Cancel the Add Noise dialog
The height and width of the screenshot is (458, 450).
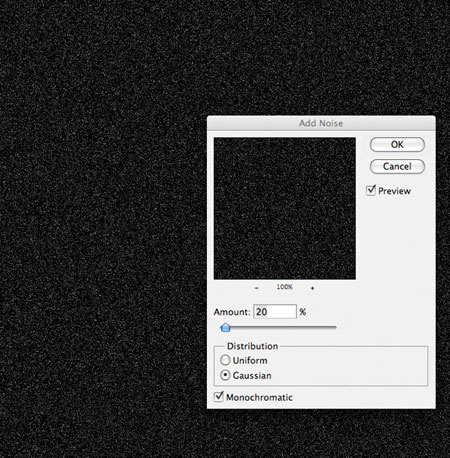(397, 166)
